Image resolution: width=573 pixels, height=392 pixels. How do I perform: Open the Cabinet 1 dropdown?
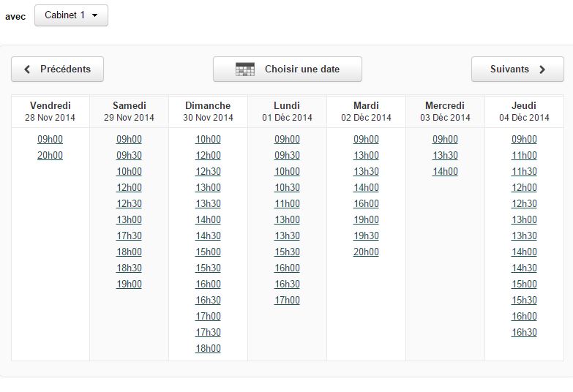(x=71, y=15)
